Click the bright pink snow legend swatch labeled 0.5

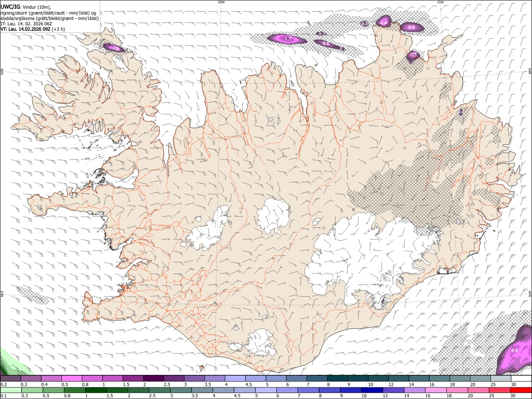coord(71,379)
